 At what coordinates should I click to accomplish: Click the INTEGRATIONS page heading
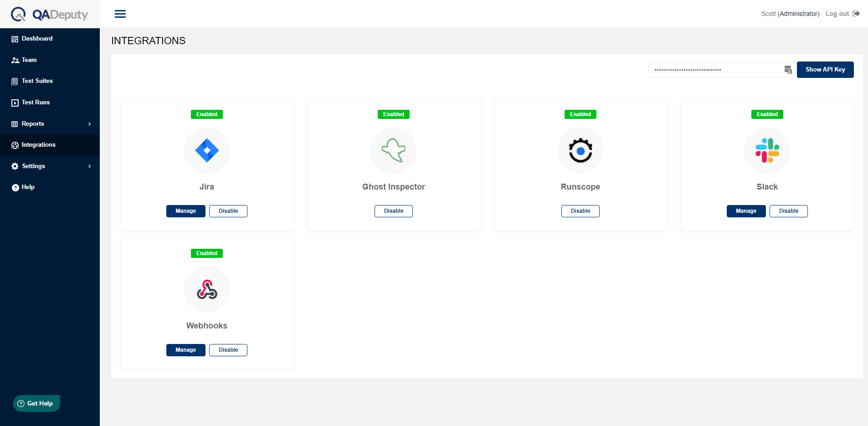click(149, 41)
